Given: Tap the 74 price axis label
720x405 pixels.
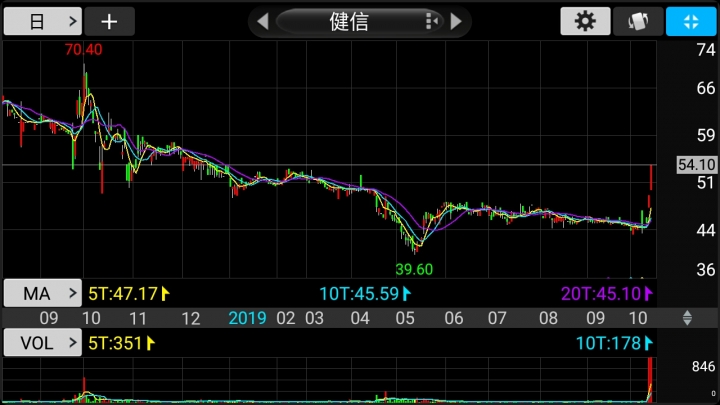Looking at the screenshot, I should (x=706, y=50).
